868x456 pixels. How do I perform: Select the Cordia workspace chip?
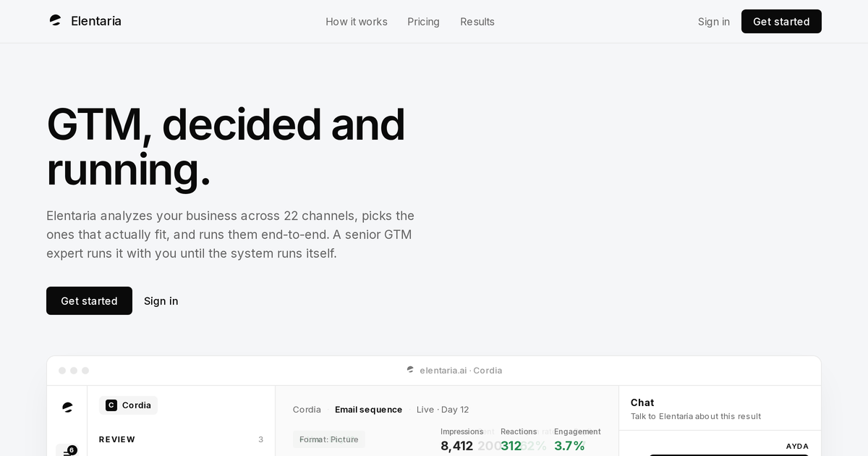point(128,405)
